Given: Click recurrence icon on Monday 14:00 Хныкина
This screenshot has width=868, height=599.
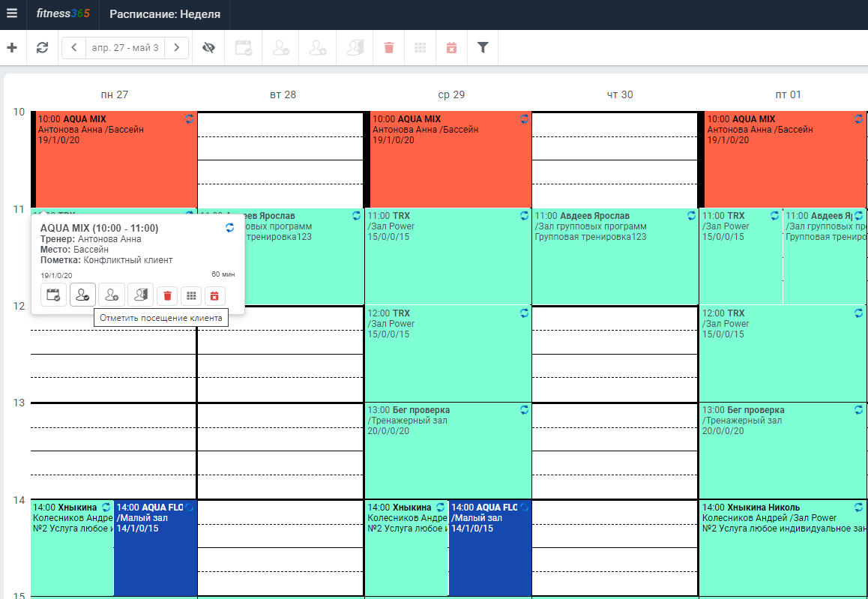Looking at the screenshot, I should click(106, 507).
